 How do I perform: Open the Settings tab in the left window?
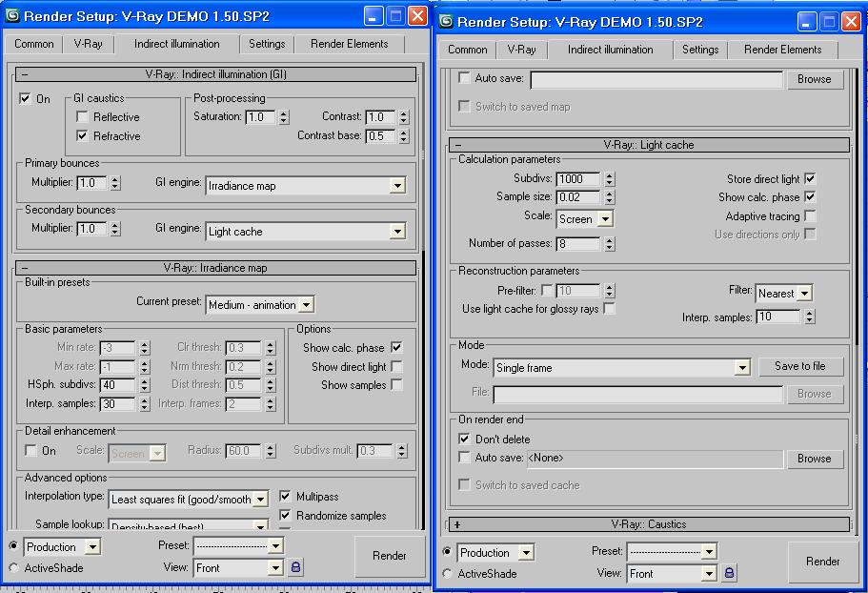267,44
